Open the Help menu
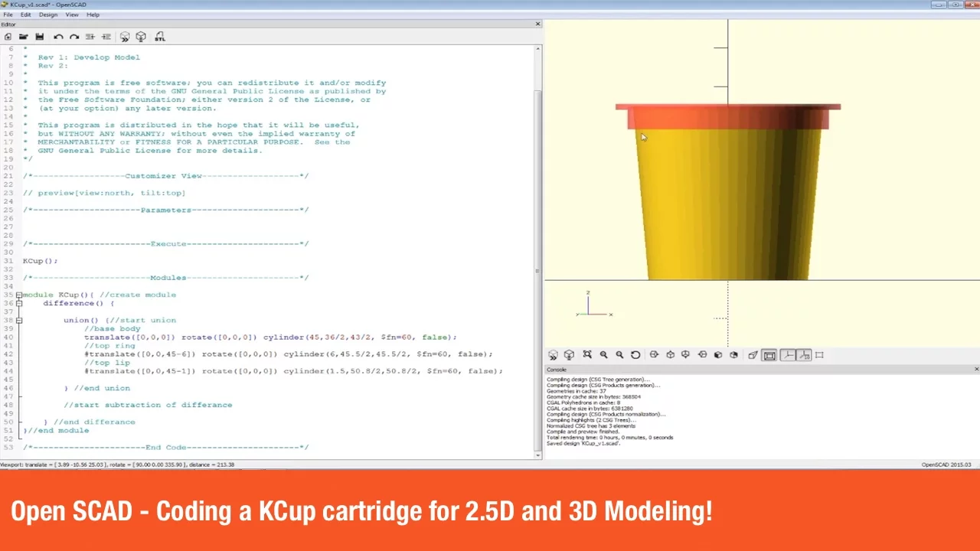Viewport: 980px width, 551px height. (93, 15)
